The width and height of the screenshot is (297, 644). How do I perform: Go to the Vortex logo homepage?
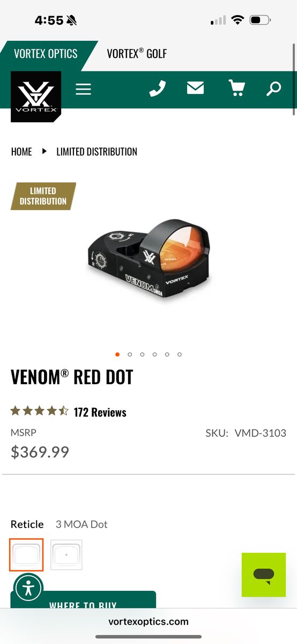(36, 97)
